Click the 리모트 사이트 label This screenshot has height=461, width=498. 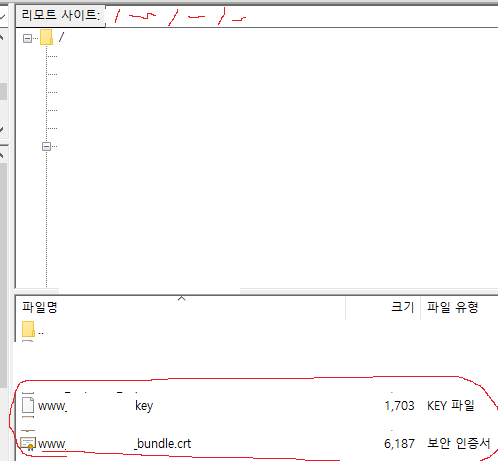click(x=61, y=15)
